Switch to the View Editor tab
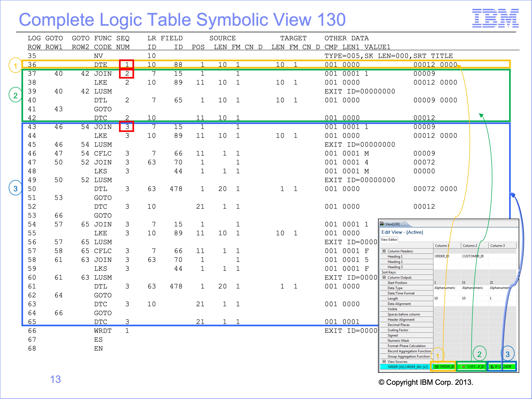The height and width of the screenshot is (399, 532). point(389,240)
